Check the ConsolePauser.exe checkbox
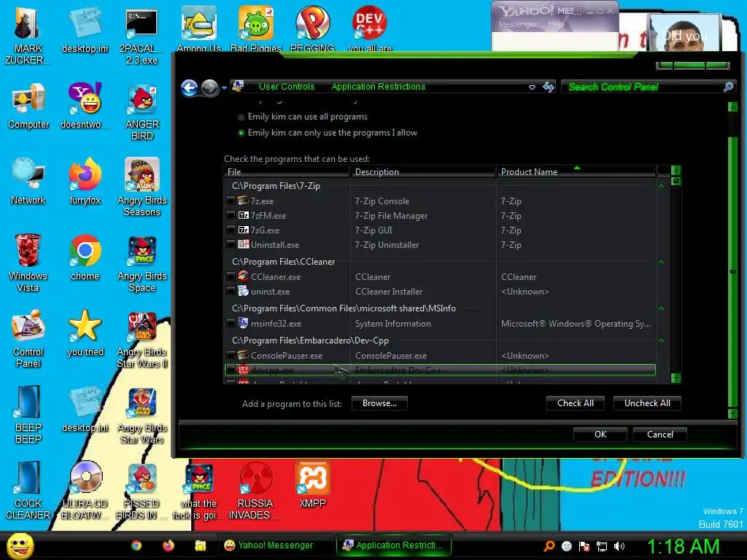The height and width of the screenshot is (560, 747). 231,355
